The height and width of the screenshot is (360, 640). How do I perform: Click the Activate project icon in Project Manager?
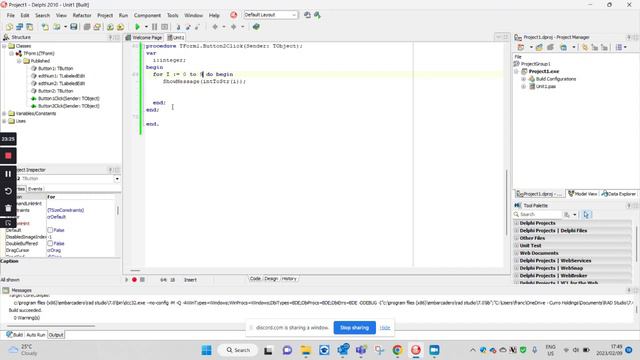click(521, 47)
